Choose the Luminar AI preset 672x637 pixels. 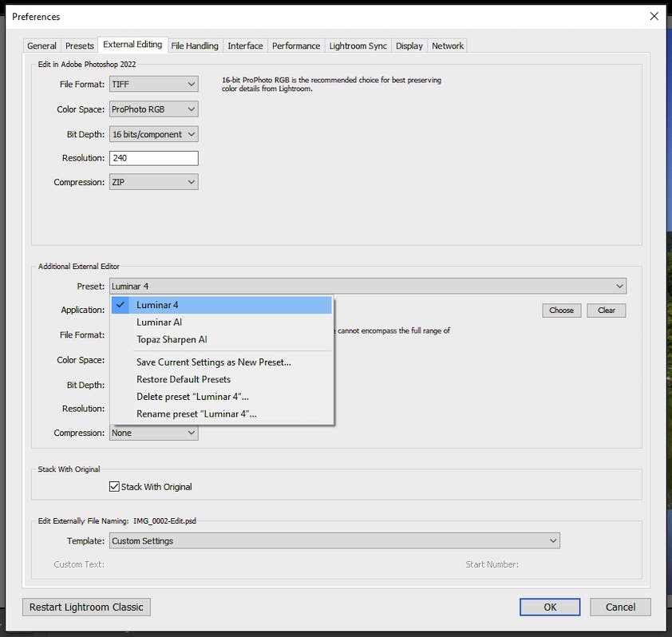click(x=222, y=322)
